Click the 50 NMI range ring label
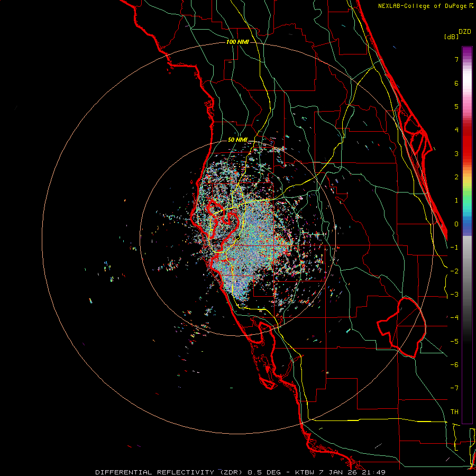Image resolution: width=476 pixels, height=476 pixels. coord(237,140)
